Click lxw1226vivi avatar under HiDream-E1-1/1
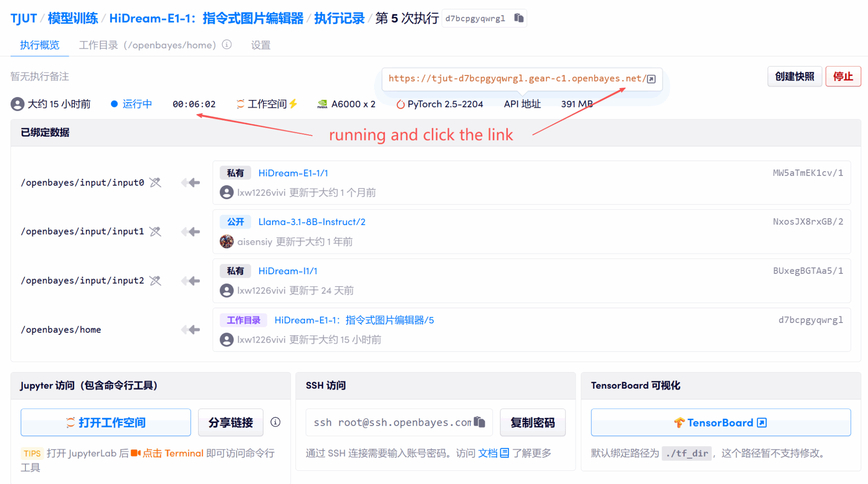Screen dimensions: 868x484 click(227, 192)
